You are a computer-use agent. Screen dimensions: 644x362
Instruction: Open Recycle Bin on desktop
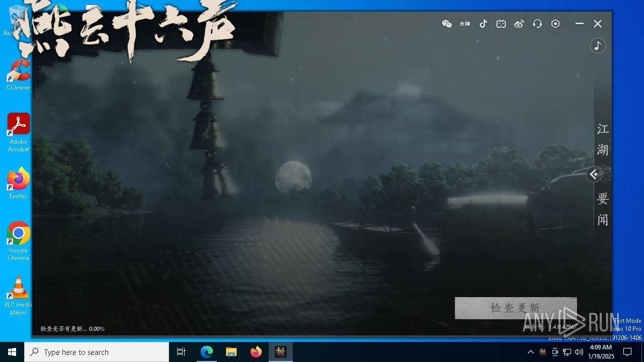(x=18, y=21)
